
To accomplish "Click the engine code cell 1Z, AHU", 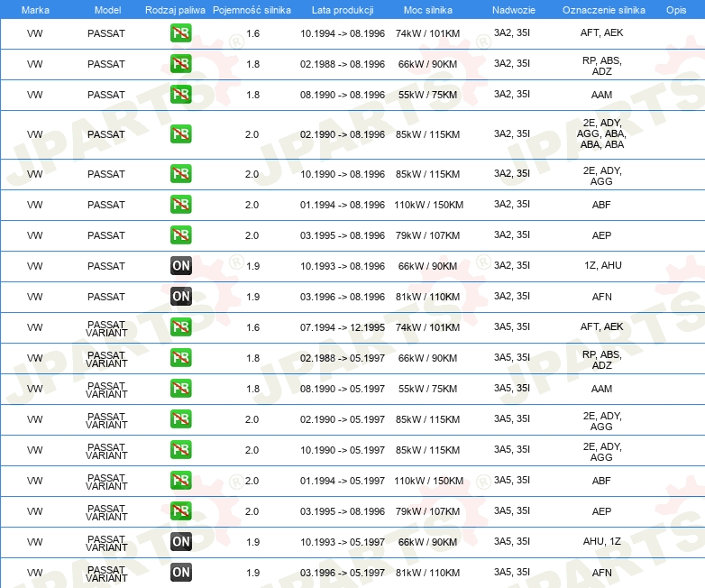I will pyautogui.click(x=602, y=265).
